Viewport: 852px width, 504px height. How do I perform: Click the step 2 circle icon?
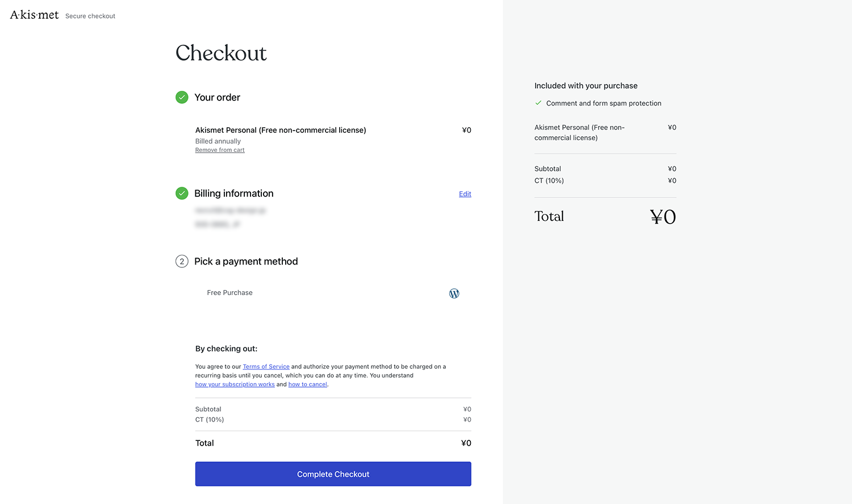point(182,262)
